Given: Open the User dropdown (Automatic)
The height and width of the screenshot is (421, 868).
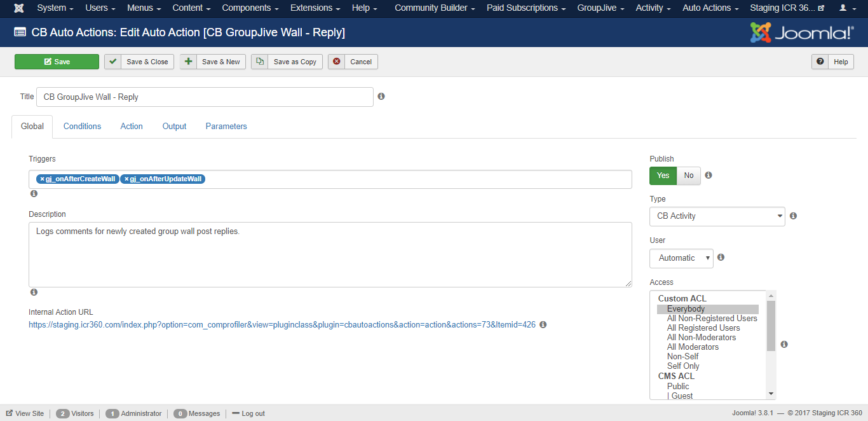Looking at the screenshot, I should [x=681, y=258].
